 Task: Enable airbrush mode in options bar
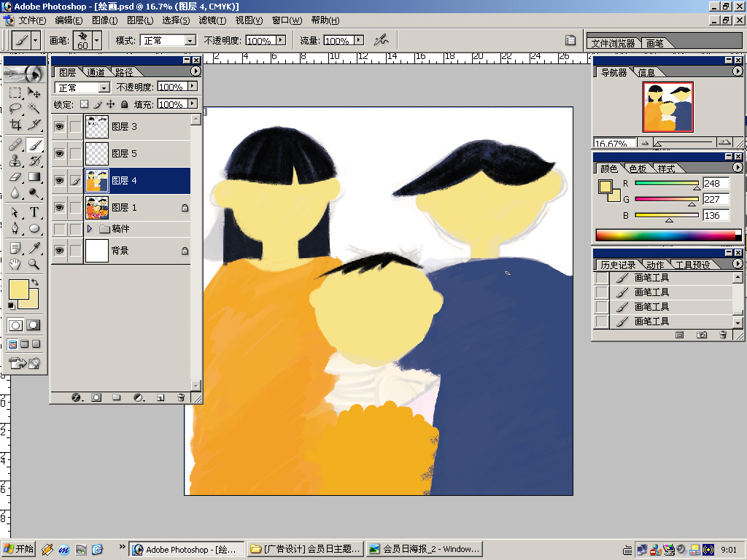click(x=381, y=41)
